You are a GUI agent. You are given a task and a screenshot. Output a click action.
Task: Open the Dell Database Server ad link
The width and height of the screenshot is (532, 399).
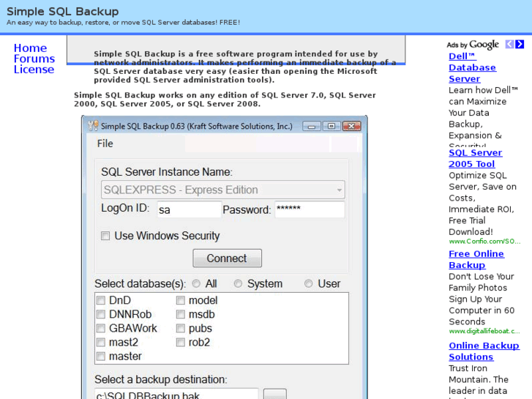[472, 67]
